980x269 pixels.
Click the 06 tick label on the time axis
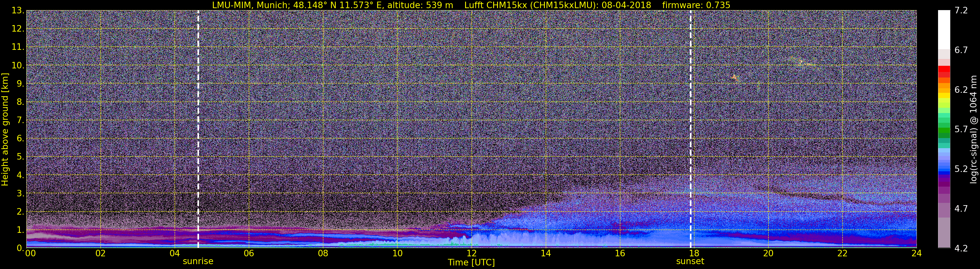click(249, 253)
